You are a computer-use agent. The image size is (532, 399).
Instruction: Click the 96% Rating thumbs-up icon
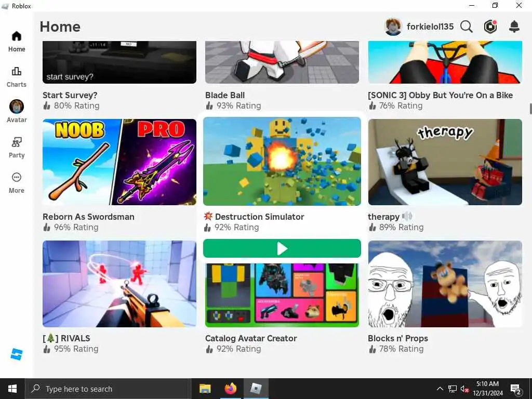click(x=47, y=227)
